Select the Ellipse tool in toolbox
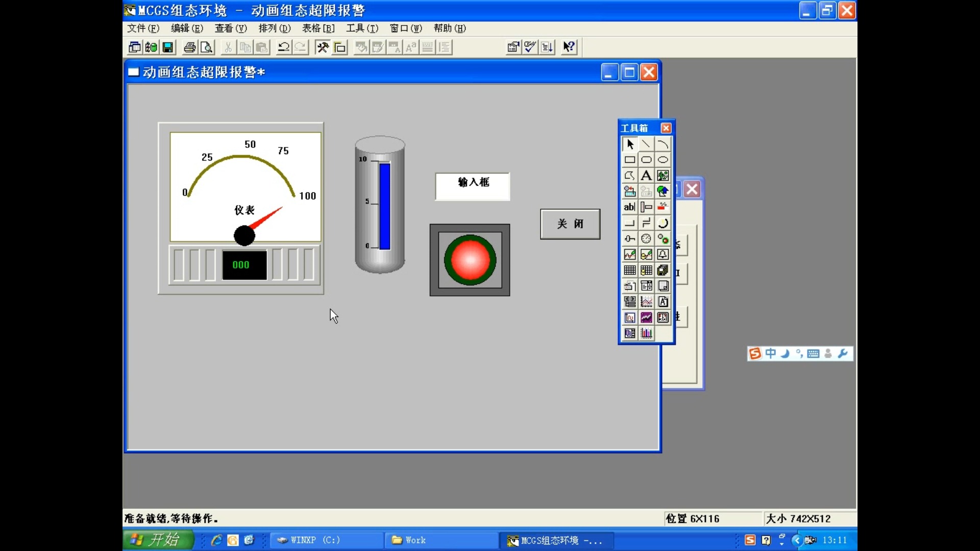This screenshot has height=551, width=980. [663, 160]
